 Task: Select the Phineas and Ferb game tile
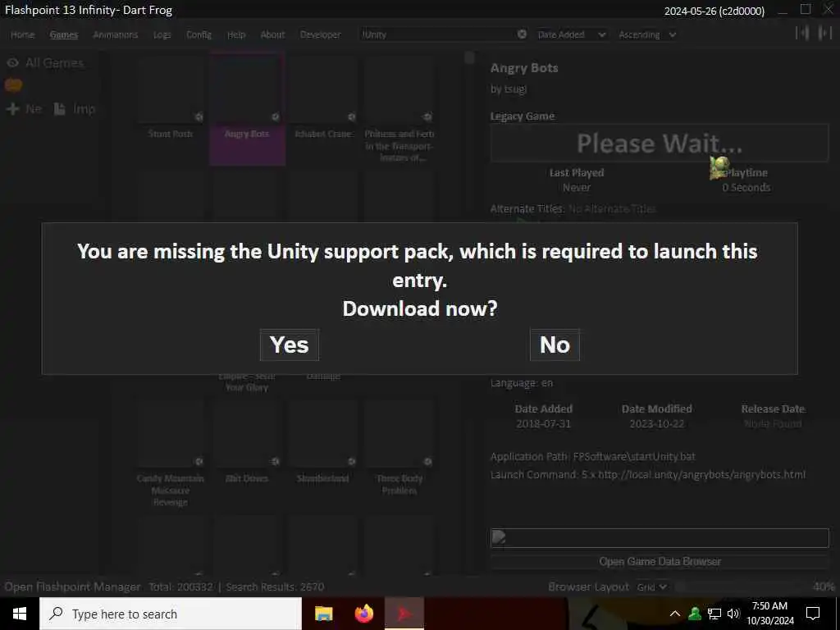pyautogui.click(x=399, y=109)
